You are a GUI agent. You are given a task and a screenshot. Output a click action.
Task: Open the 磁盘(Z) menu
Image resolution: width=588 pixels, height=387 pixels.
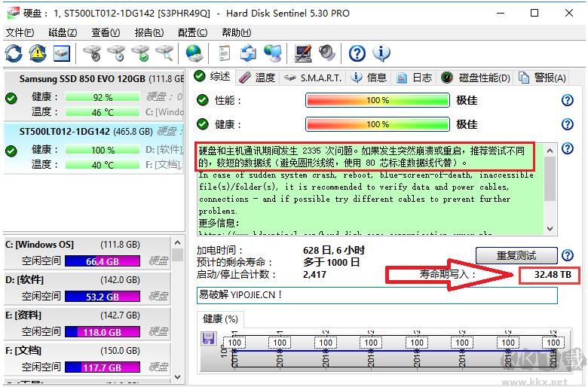[63, 32]
